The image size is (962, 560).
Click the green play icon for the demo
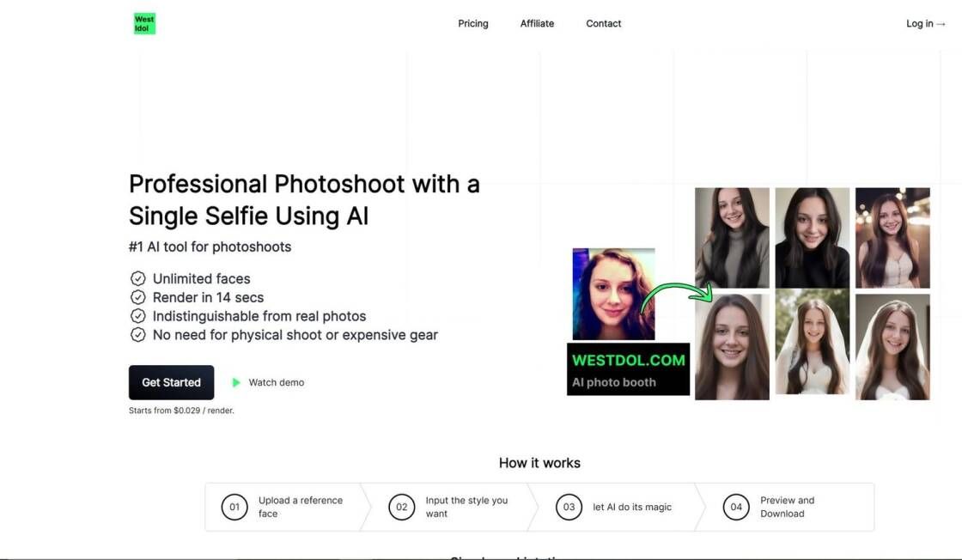(236, 382)
